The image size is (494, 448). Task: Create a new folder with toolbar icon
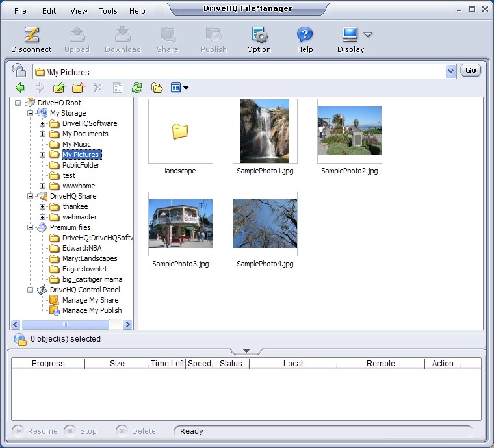[x=78, y=88]
